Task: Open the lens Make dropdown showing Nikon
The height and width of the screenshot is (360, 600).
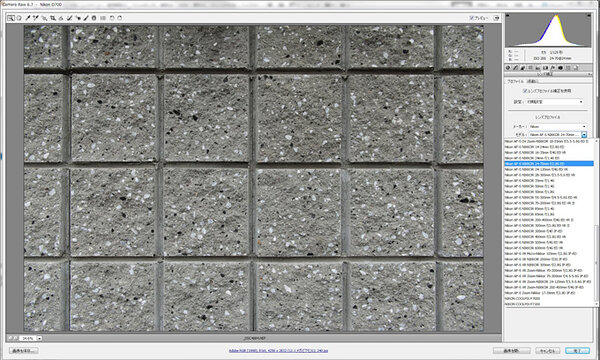Action: (558, 126)
